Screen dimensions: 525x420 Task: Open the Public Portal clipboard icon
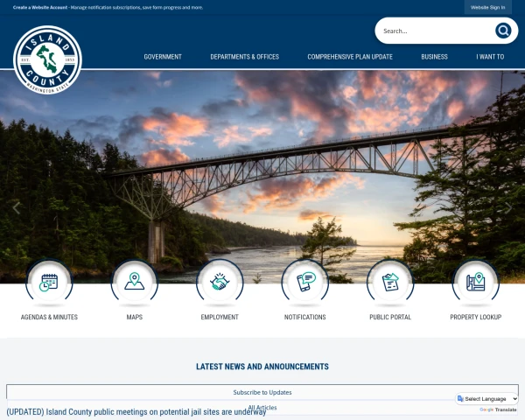click(390, 282)
